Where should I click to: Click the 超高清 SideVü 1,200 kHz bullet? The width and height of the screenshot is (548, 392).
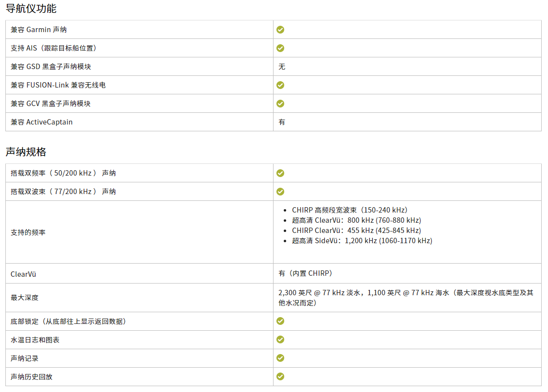coord(362,241)
